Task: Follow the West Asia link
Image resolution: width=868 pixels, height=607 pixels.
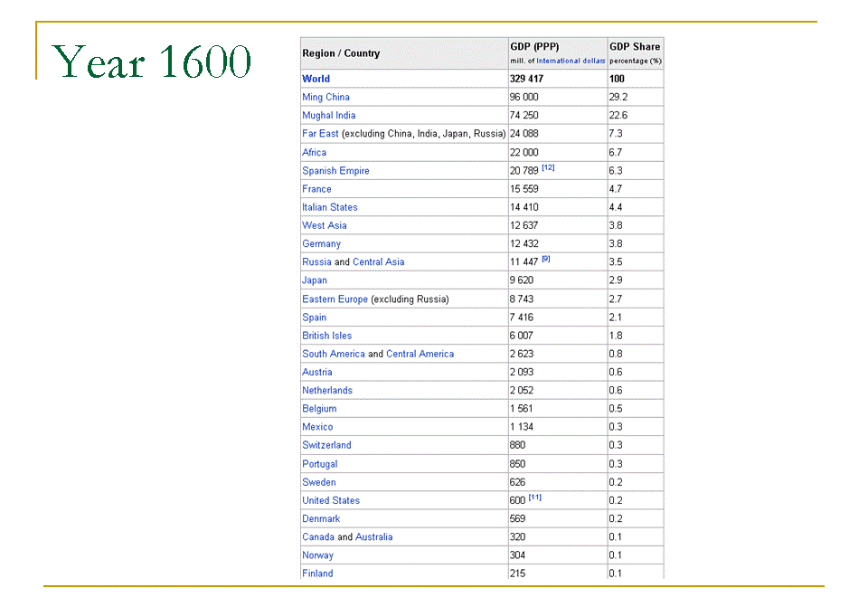Action: 325,225
